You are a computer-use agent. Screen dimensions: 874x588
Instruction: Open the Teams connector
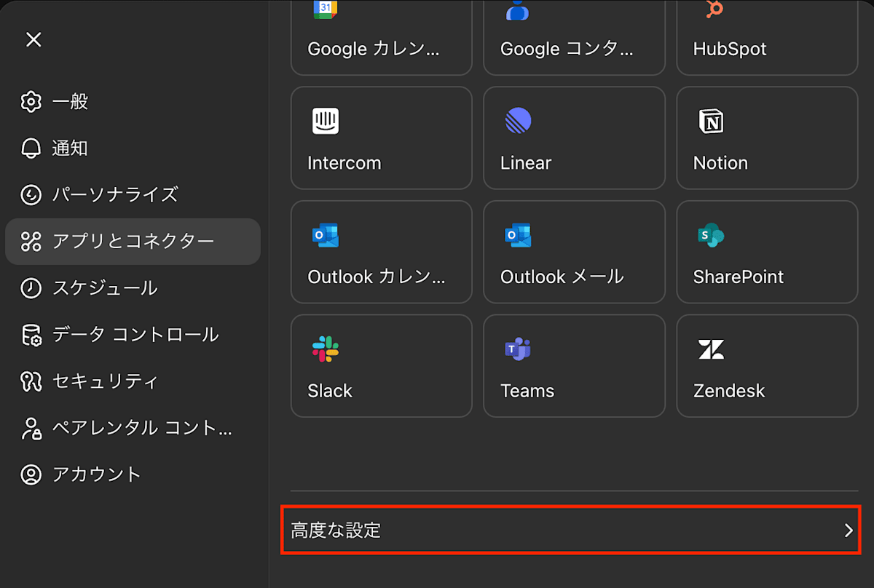[574, 365]
